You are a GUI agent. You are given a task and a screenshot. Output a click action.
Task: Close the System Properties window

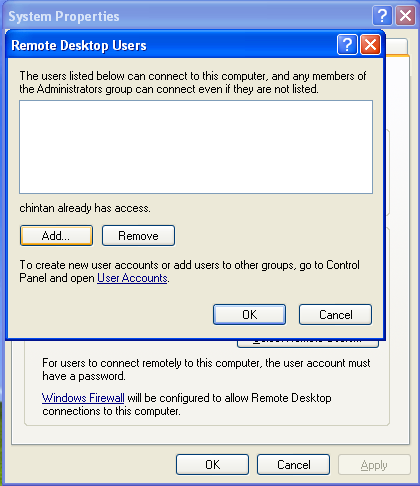405,15
